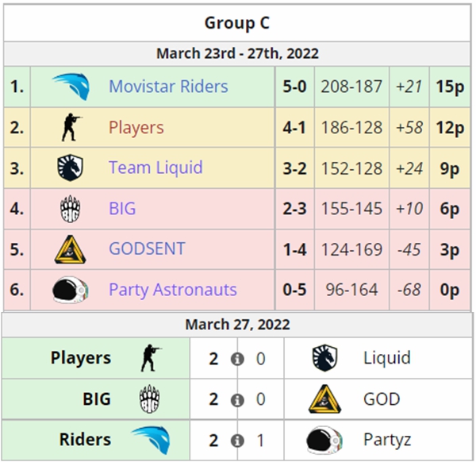The height and width of the screenshot is (462, 476).
Task: Click the Party Astronauts helmet logo in standings
Action: 70,290
